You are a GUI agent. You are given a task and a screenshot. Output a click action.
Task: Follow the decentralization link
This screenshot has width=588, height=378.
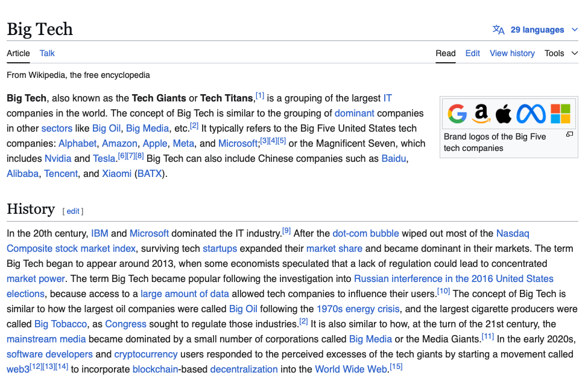click(244, 369)
